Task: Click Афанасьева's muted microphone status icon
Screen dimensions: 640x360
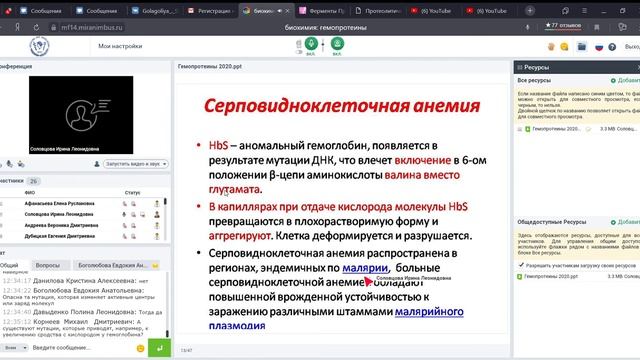Action: click(x=125, y=203)
